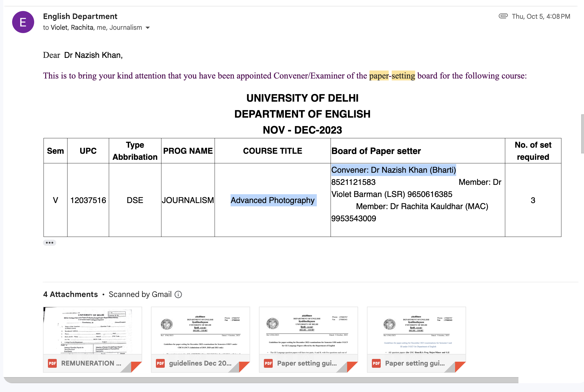Image resolution: width=584 pixels, height=392 pixels.
Task: Click phone number 9953543009
Action: point(354,218)
